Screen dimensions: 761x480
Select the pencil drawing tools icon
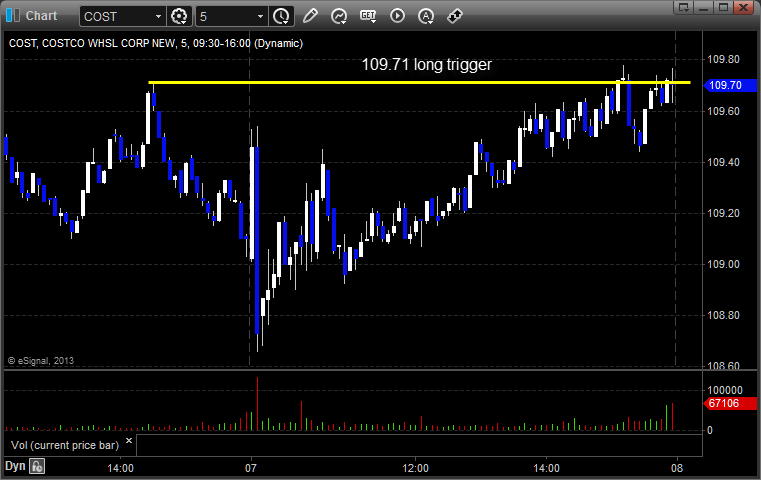310,16
